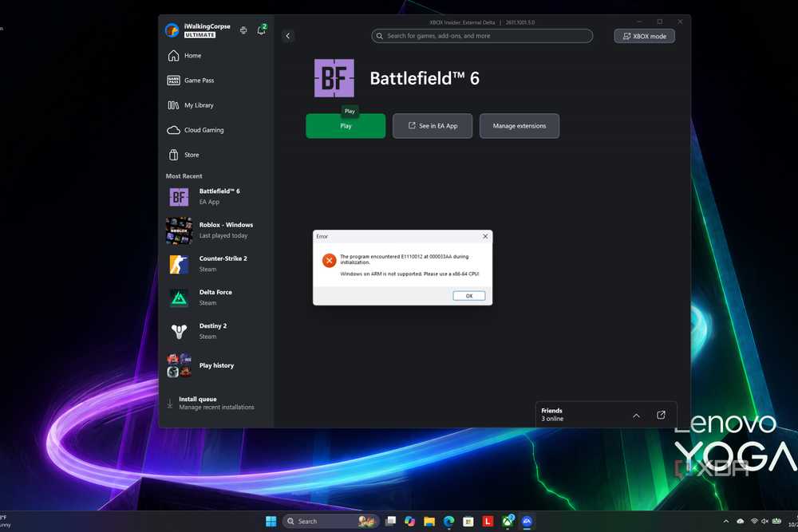The width and height of the screenshot is (798, 532).
Task: Expand the Friends panel chevron
Action: click(636, 416)
